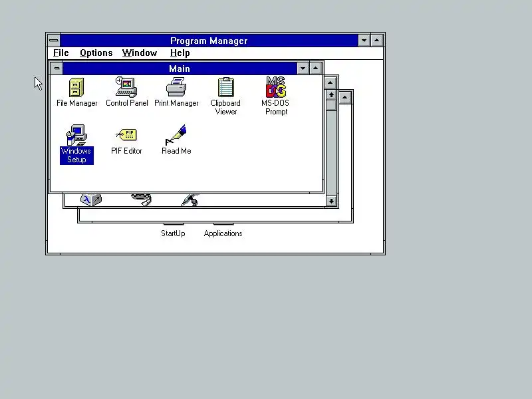
Task: Click the Main window title bar
Action: point(180,68)
